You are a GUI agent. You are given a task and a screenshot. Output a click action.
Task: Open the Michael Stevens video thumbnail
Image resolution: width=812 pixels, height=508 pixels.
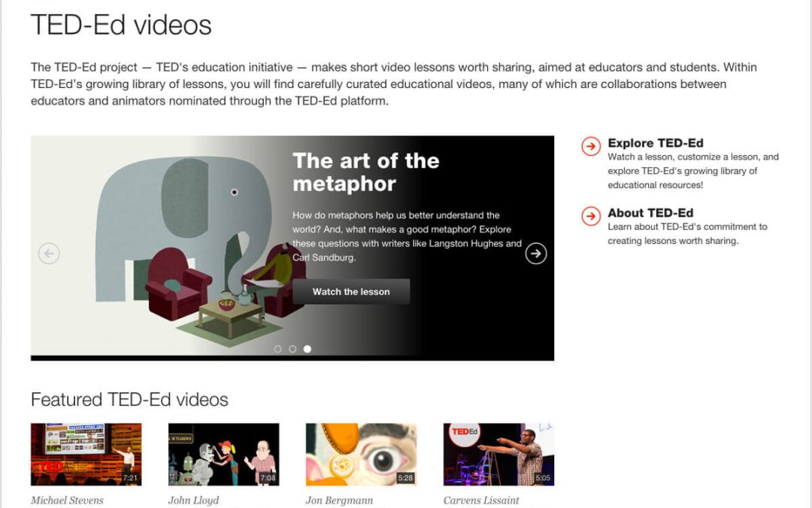[86, 455]
